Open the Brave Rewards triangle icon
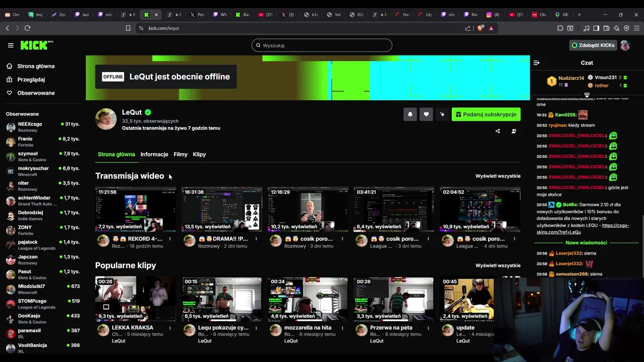This screenshot has height=362, width=644. (491, 28)
